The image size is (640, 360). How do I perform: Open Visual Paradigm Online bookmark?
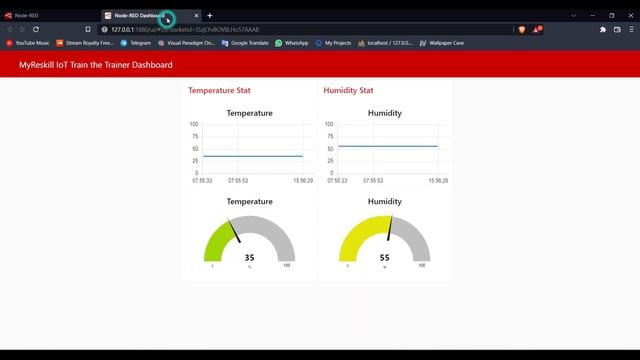coord(186,43)
